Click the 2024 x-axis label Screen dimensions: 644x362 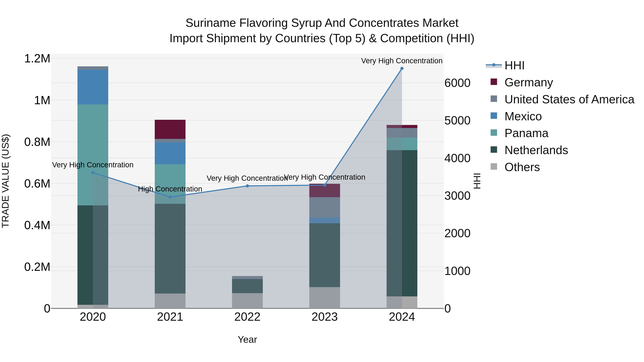tap(402, 317)
